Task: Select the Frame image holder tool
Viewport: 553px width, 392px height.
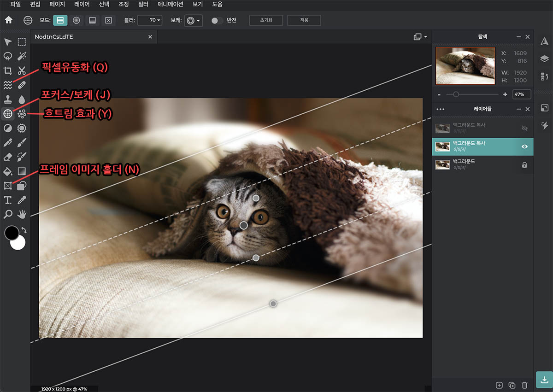Action: pos(8,185)
